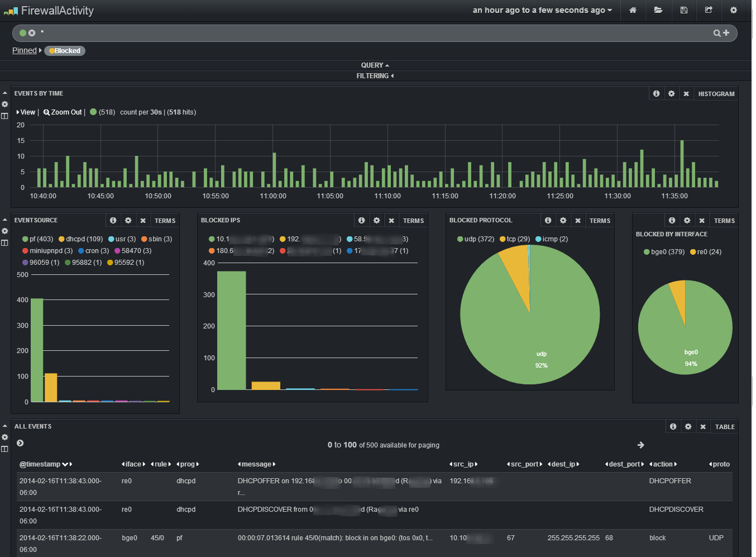Configure the Blocked Protocol panel gear
756x557 pixels.
pyautogui.click(x=563, y=221)
